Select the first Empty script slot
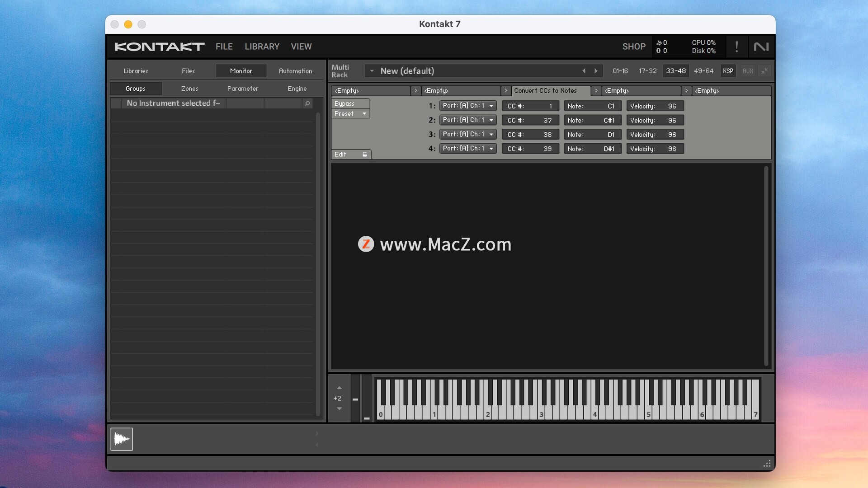Image resolution: width=868 pixels, height=488 pixels. tap(371, 91)
